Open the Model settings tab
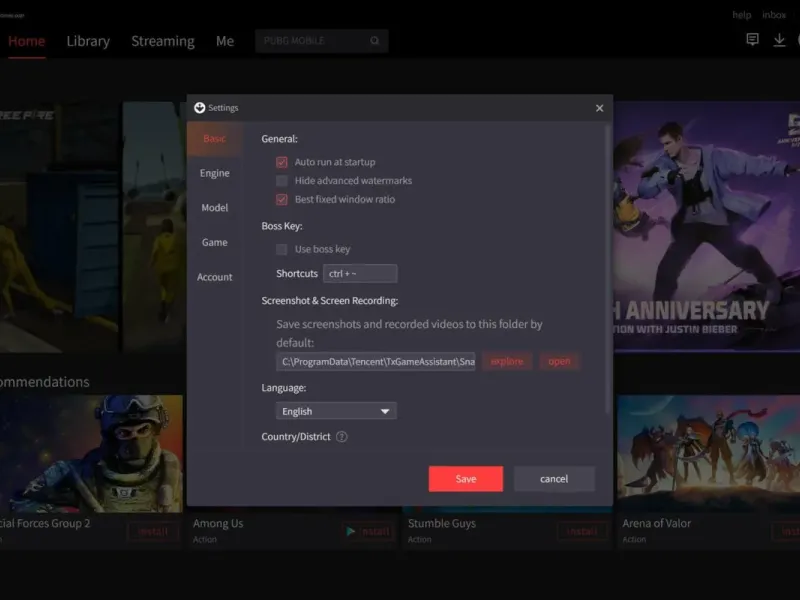800x600 pixels. point(214,208)
